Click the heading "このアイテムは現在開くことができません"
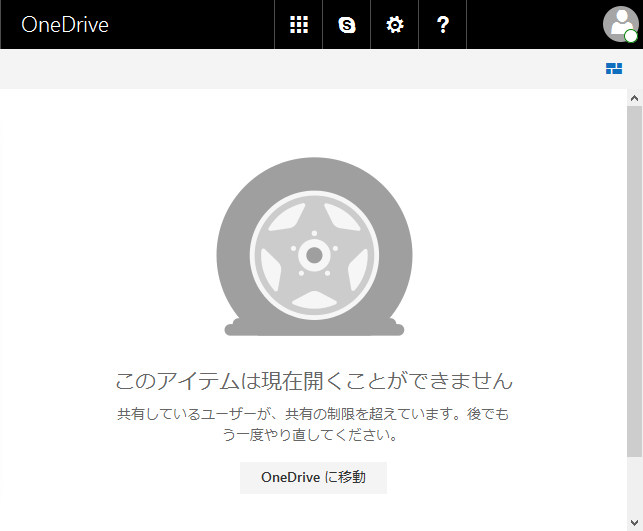Screen dimensions: 643x531 click(314, 381)
